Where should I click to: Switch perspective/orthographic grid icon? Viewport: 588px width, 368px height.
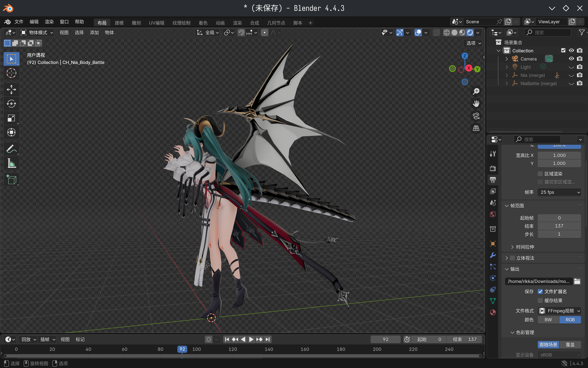(x=476, y=128)
